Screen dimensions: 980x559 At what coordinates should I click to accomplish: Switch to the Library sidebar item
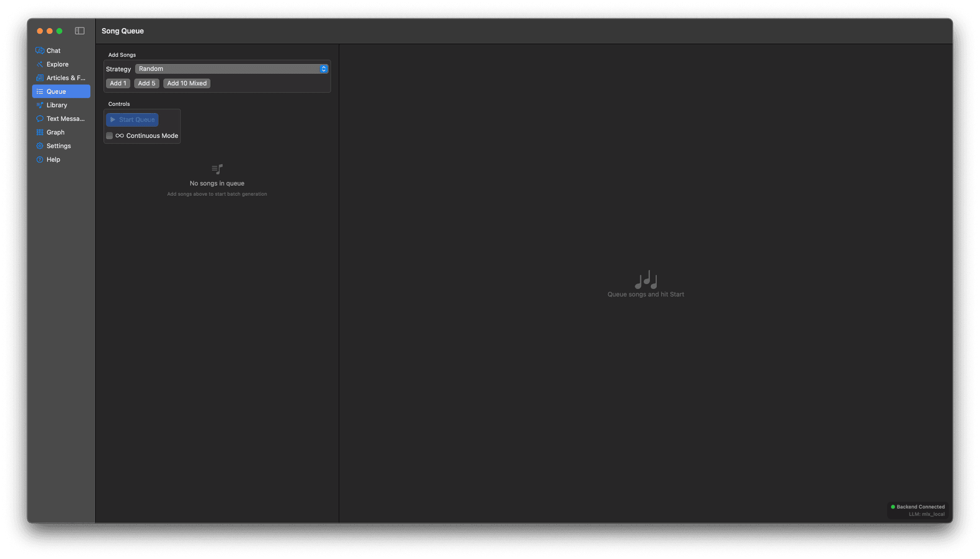point(61,105)
